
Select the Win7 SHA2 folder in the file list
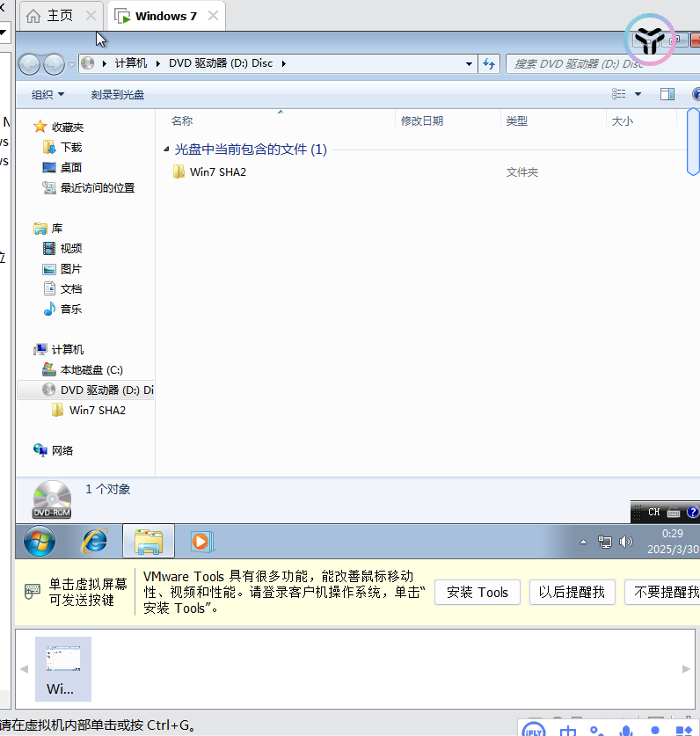(x=217, y=171)
